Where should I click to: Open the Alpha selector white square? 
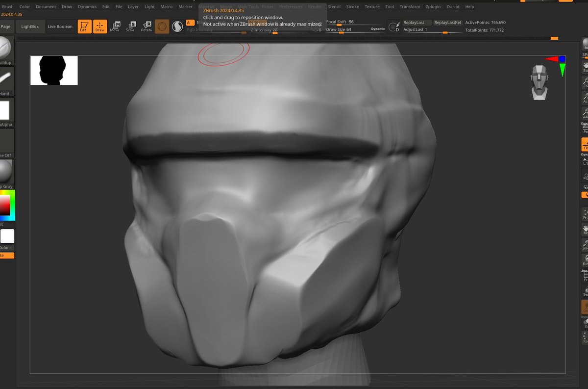click(4, 111)
